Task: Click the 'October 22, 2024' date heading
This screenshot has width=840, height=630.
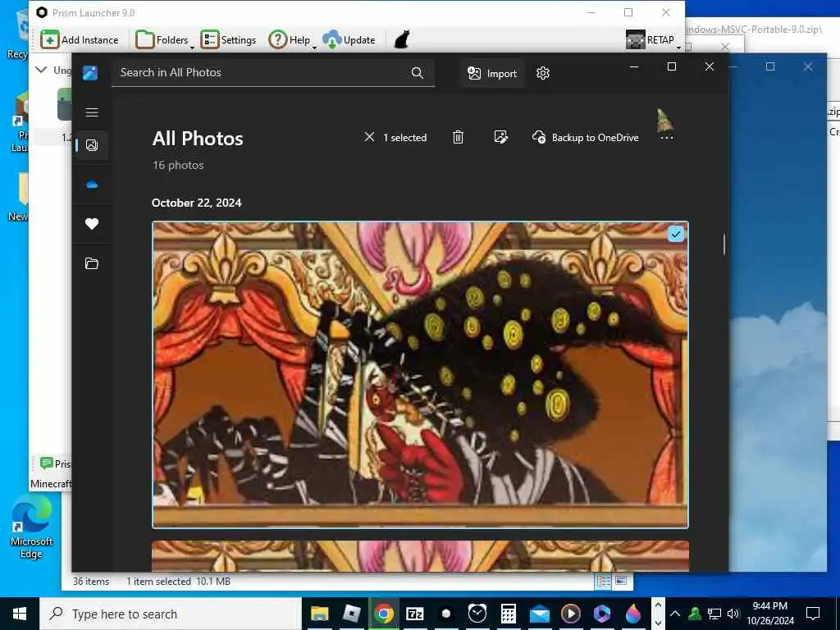Action: 197,203
